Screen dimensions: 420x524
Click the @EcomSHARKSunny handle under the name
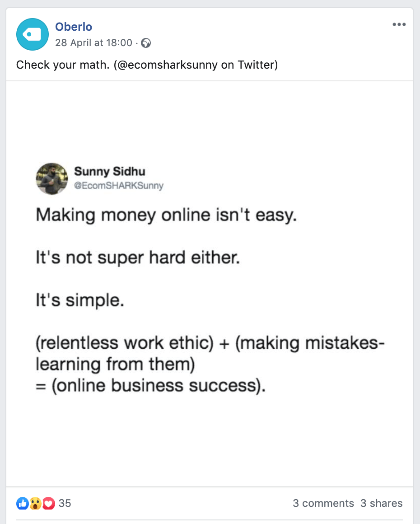[x=118, y=186]
